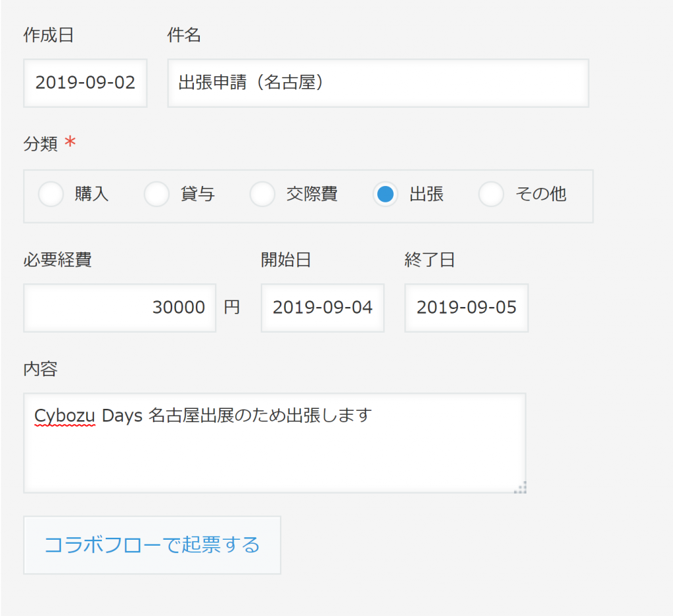Click the 貸与 label text
This screenshot has width=673, height=616.
[x=197, y=194]
